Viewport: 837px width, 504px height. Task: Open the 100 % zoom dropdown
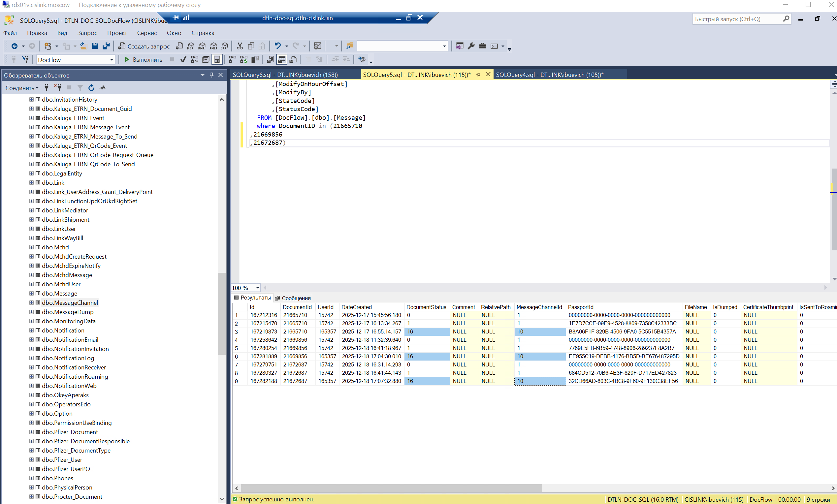(x=257, y=288)
